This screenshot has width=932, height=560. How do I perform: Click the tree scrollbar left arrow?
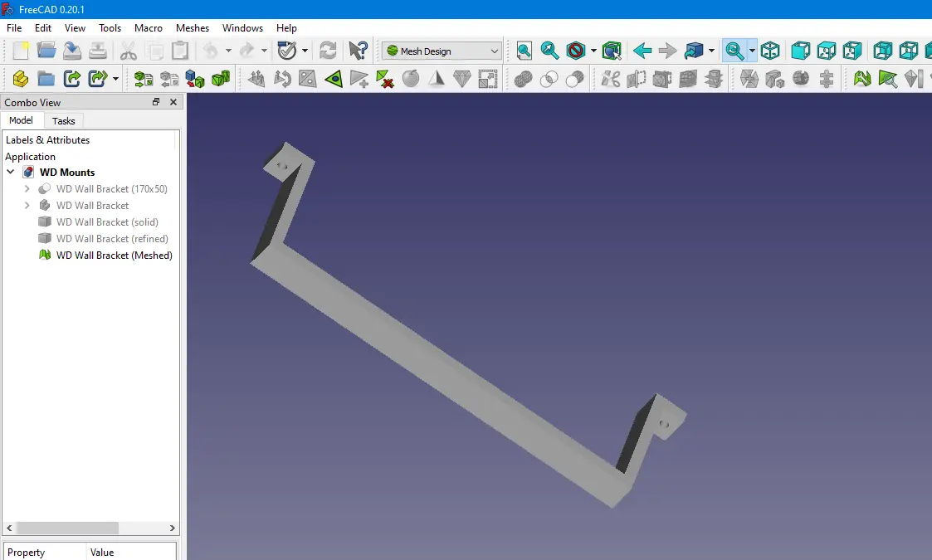(x=9, y=528)
